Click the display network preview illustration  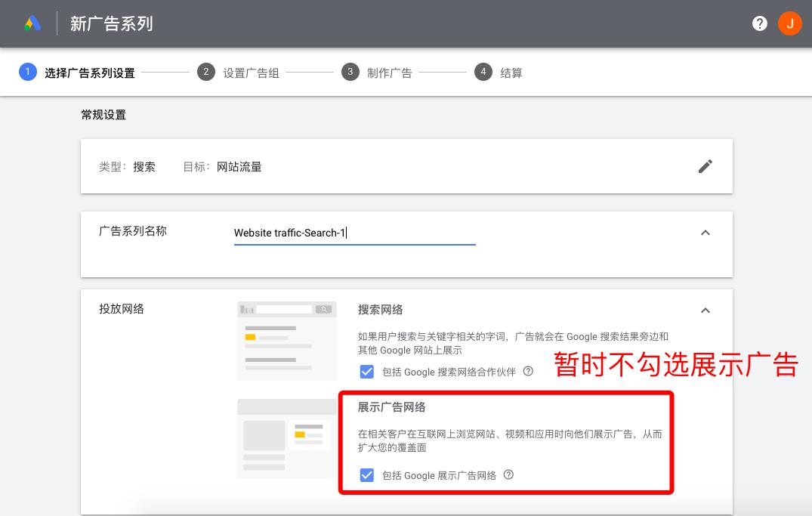pos(287,437)
